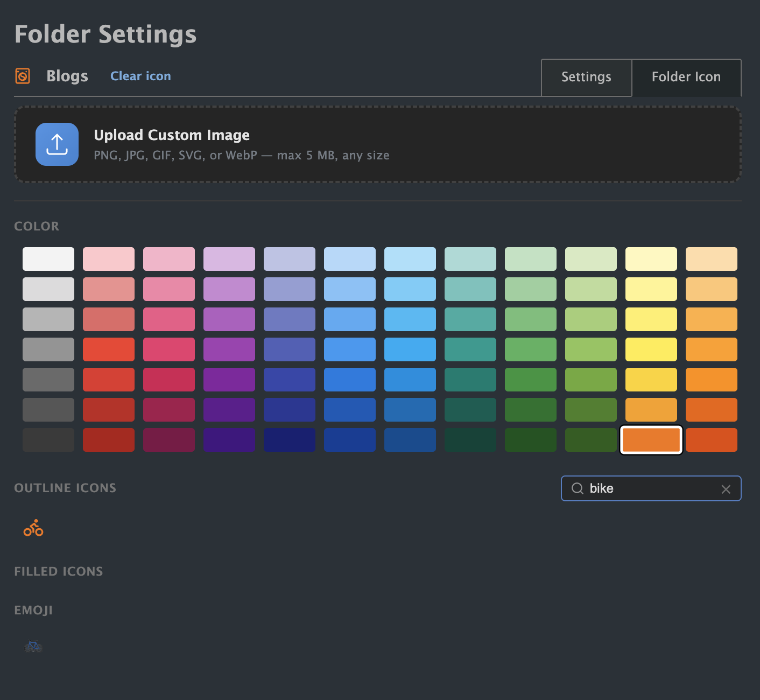
Task: Pick the darkest purple swatch
Action: (229, 440)
